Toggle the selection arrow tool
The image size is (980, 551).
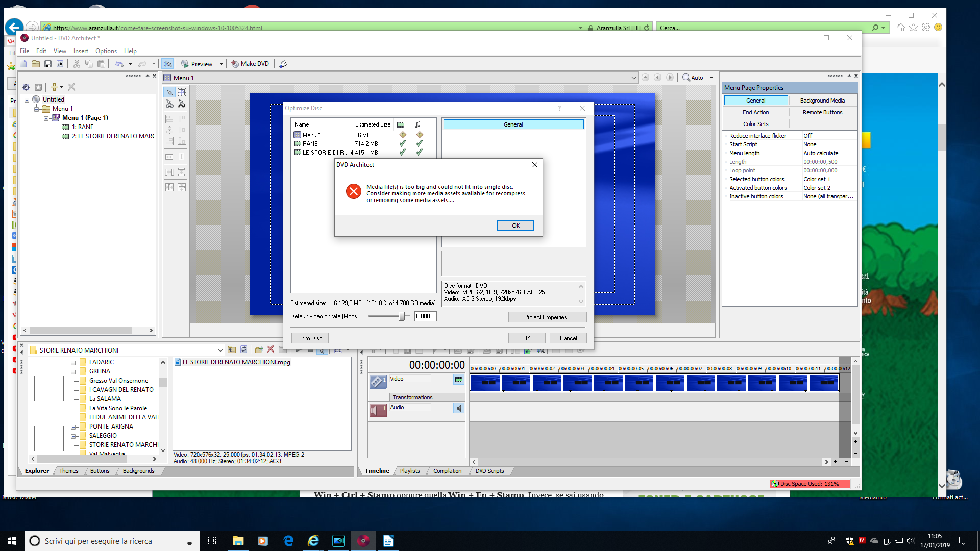click(x=169, y=92)
